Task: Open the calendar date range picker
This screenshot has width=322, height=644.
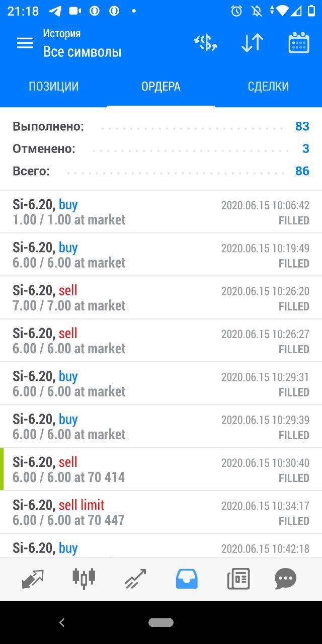Action: click(299, 43)
